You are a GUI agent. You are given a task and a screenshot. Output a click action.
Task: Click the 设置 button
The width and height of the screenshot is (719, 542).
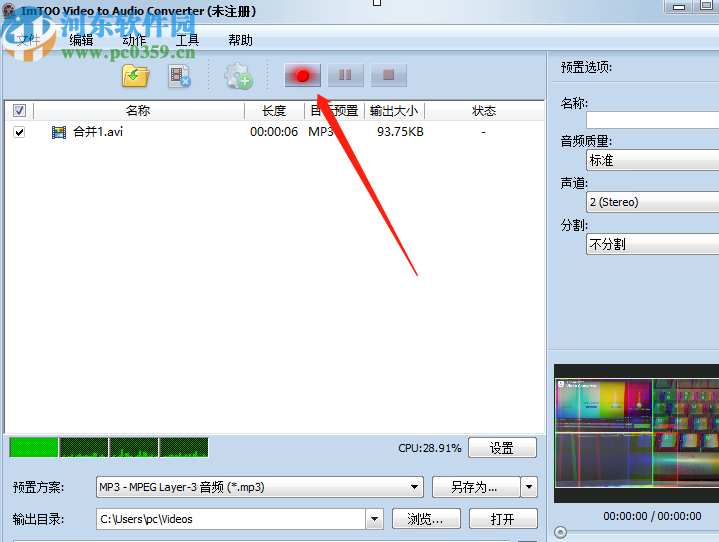pos(502,448)
